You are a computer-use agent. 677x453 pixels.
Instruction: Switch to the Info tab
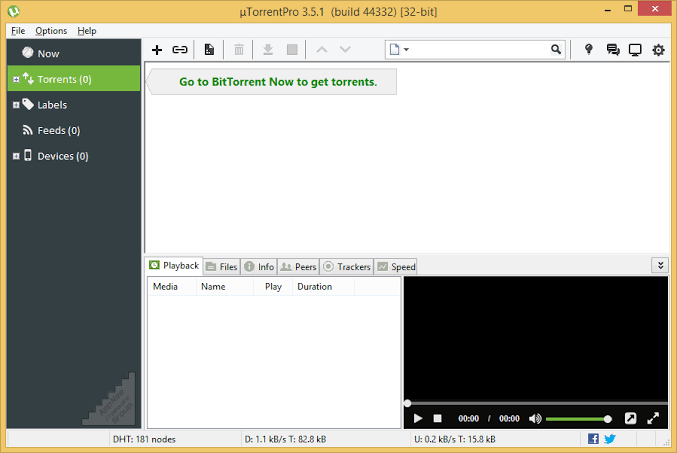[259, 267]
